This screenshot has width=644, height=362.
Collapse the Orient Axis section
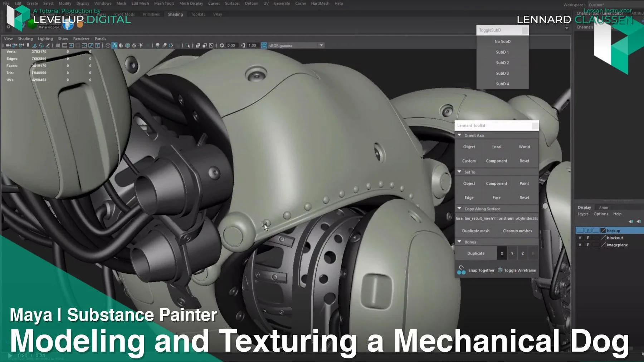click(459, 135)
